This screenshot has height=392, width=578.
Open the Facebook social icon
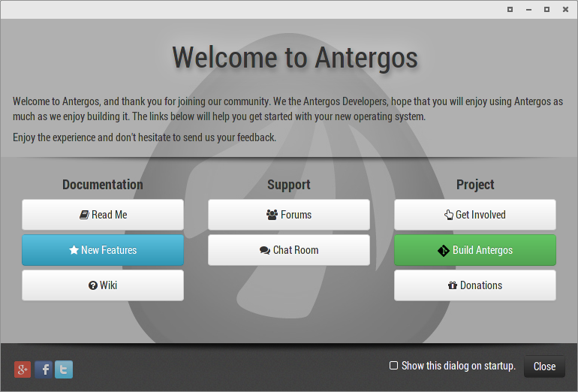(44, 369)
